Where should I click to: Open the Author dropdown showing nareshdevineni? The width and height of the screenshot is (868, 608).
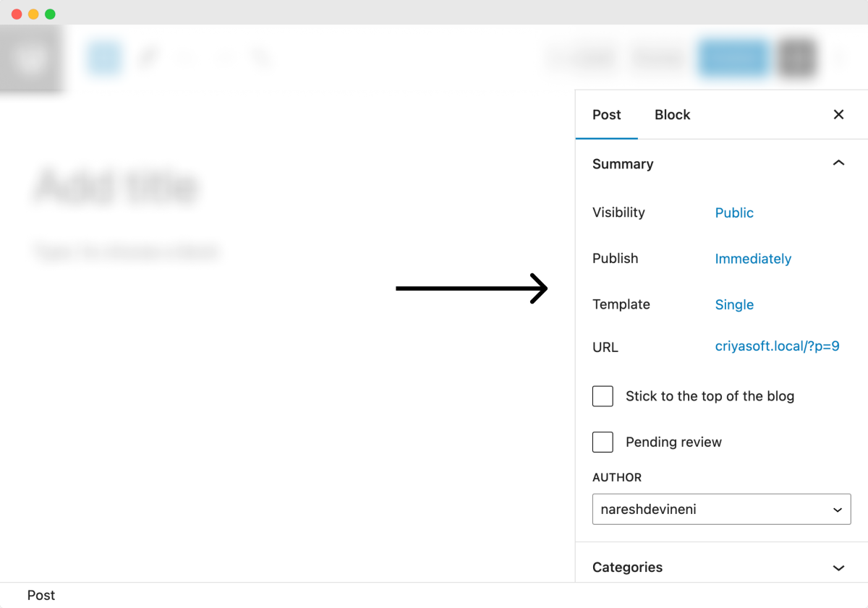(x=721, y=509)
